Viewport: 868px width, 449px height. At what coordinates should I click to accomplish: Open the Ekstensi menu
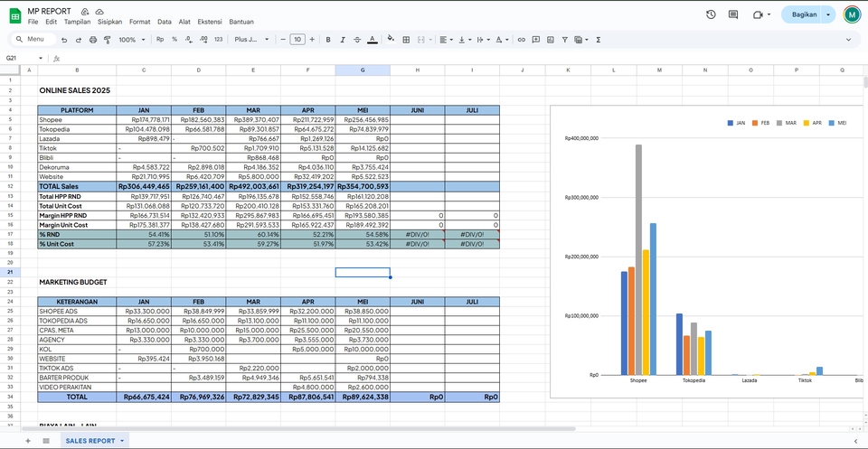pyautogui.click(x=210, y=22)
